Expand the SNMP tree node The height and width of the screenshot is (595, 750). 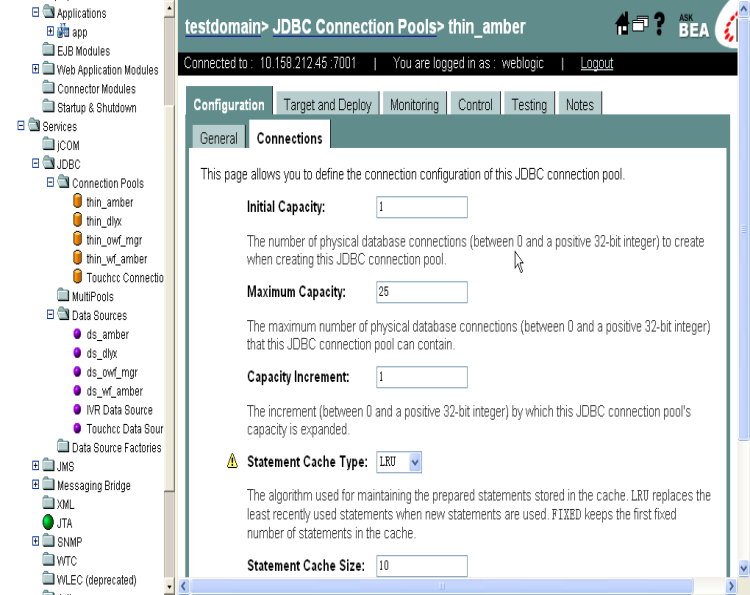35,541
